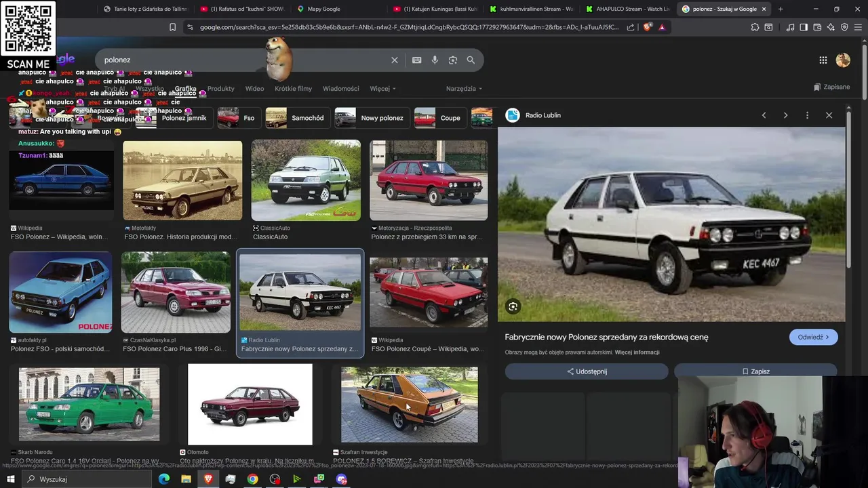Screen dimensions: 868x488
Task: Filter images by Coupe chip
Action: 439,118
